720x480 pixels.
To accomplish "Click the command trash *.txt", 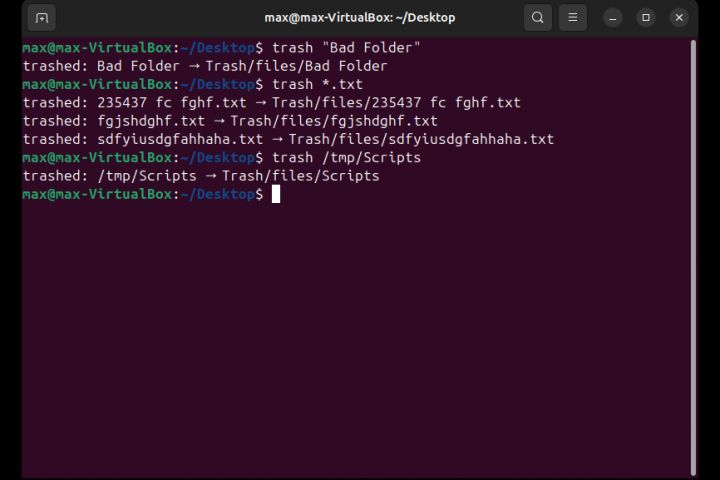I will coord(317,85).
